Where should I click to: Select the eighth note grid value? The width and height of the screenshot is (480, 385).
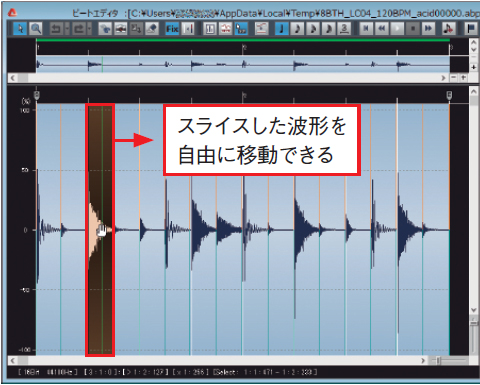click(297, 29)
